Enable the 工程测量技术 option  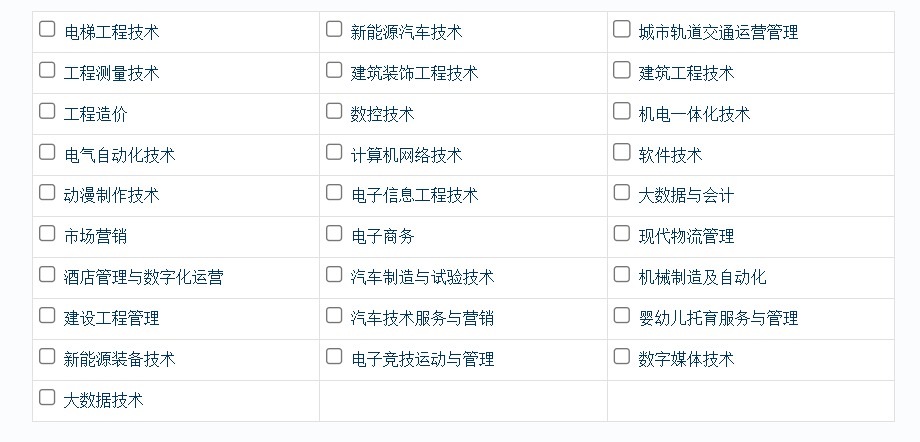click(x=47, y=70)
